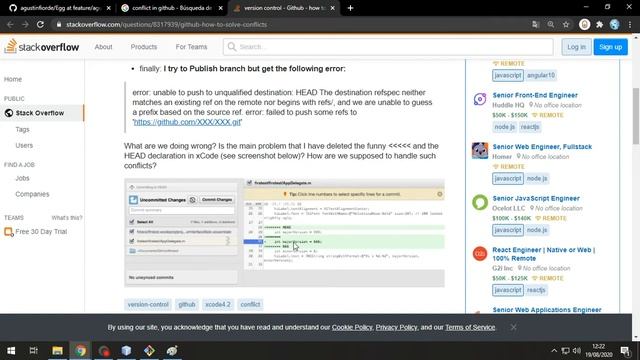Open the Privacy Policy link
The height and width of the screenshot is (360, 640).
point(396,327)
